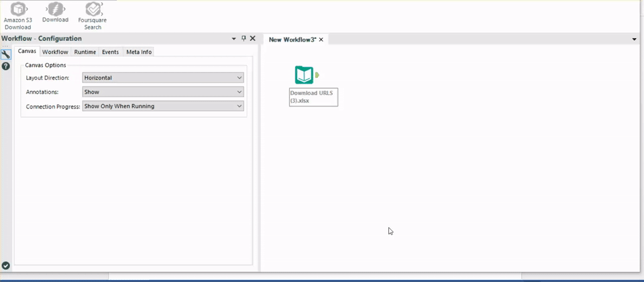
Task: Switch to the Runtime tab
Action: 85,52
